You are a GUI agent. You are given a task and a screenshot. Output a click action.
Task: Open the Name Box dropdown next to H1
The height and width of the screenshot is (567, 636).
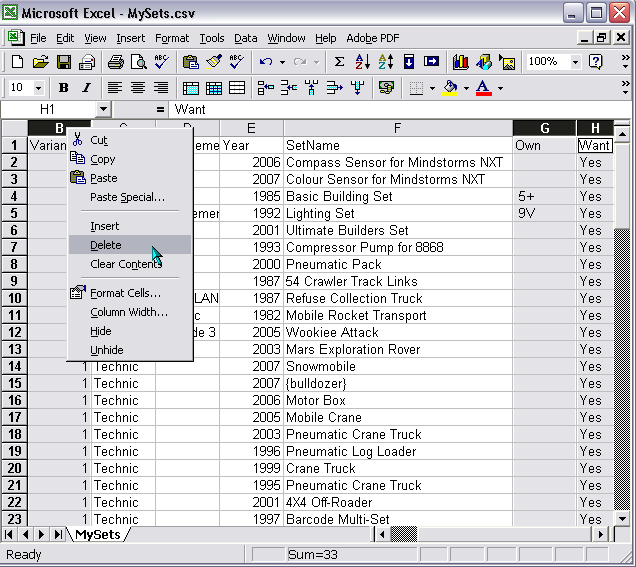(103, 109)
